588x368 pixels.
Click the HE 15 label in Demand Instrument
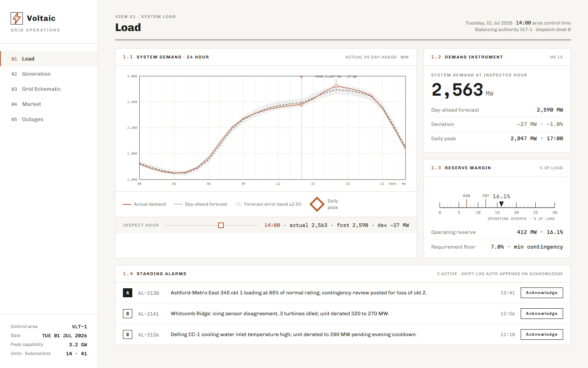tap(556, 57)
